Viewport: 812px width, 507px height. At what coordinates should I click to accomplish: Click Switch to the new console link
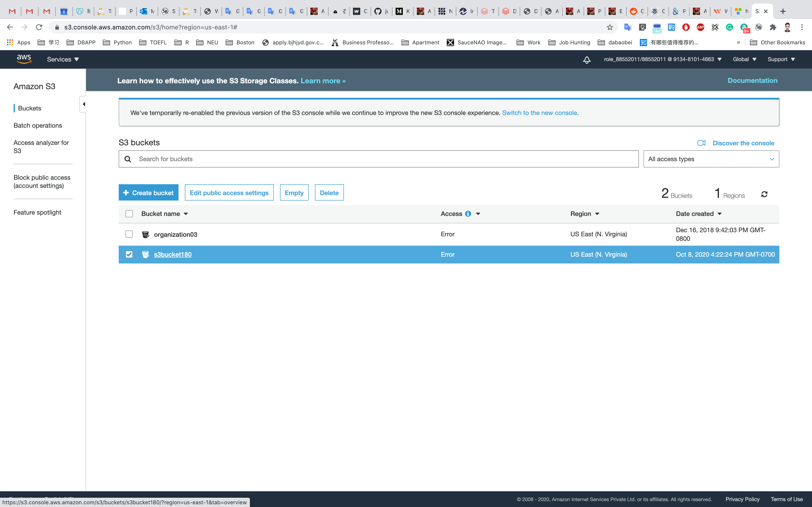[x=539, y=113]
